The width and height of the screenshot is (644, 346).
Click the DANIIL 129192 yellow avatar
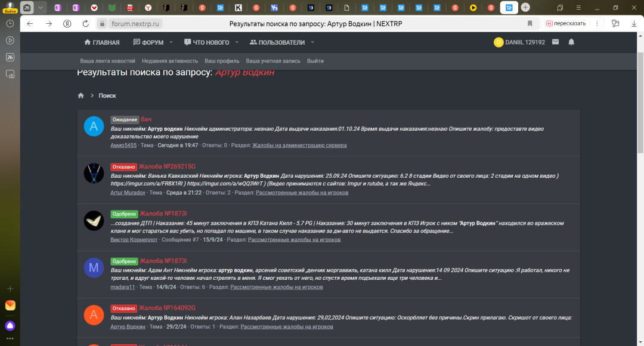click(x=498, y=42)
